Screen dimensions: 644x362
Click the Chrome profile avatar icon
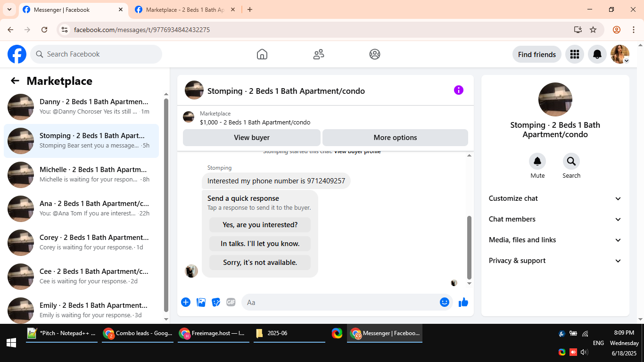[x=617, y=30]
